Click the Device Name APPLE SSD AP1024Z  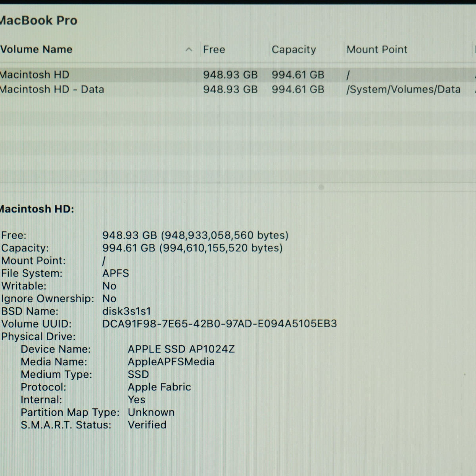[x=181, y=349]
